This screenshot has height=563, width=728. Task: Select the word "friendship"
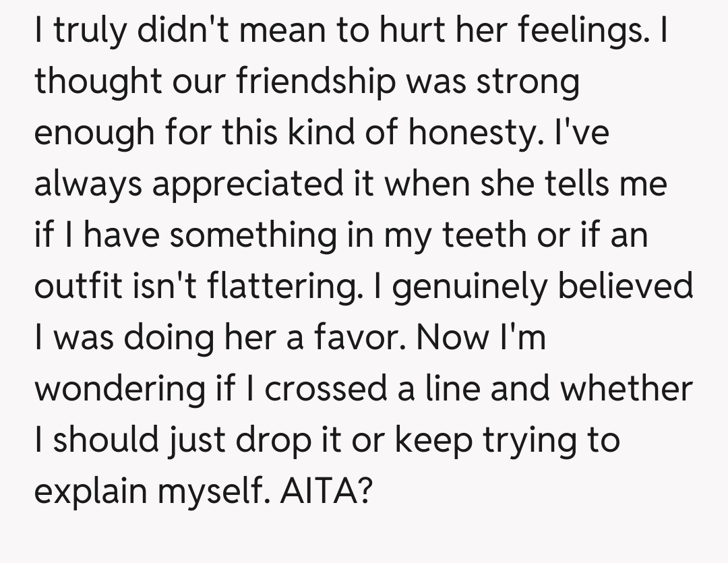315,83
